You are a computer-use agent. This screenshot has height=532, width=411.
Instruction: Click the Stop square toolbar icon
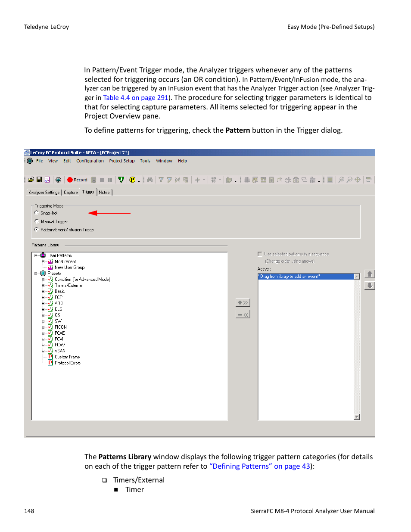(x=102, y=180)
